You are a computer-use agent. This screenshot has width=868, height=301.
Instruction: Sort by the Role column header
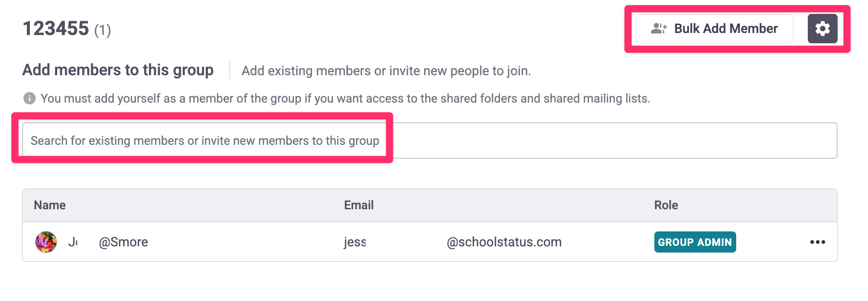[666, 205]
